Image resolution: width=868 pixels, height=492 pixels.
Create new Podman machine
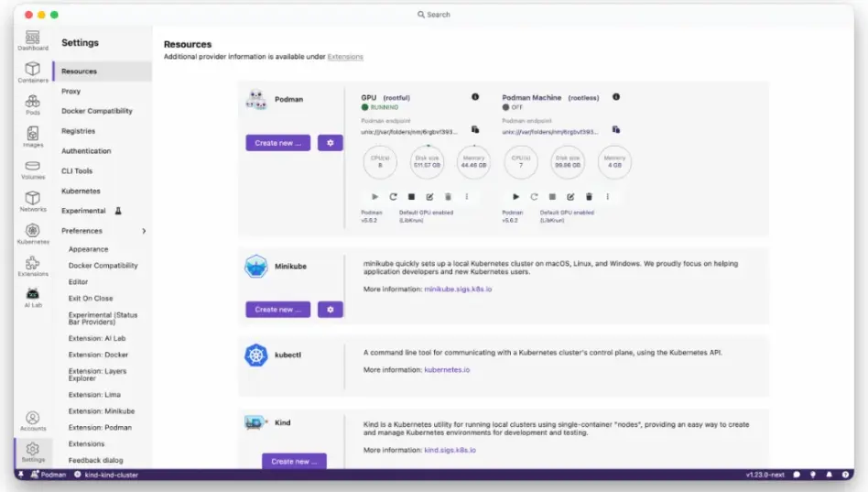[x=278, y=143]
